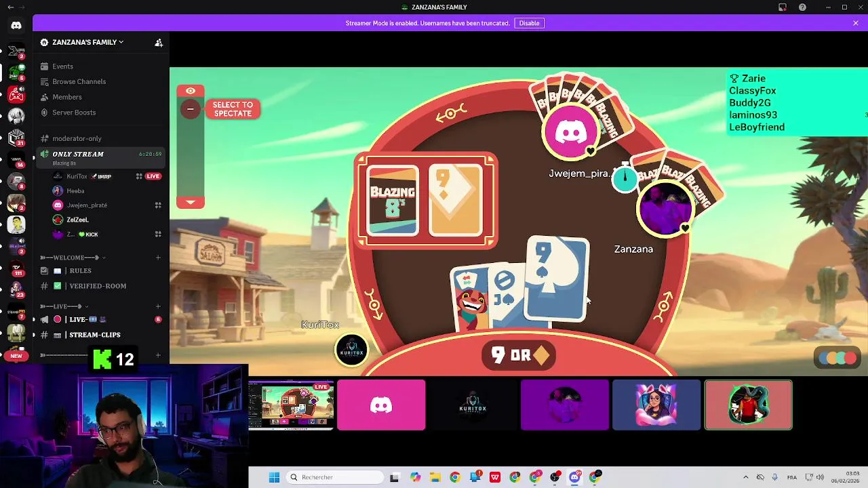Open File Explorer from the taskbar
This screenshot has width=868, height=488.
click(435, 477)
